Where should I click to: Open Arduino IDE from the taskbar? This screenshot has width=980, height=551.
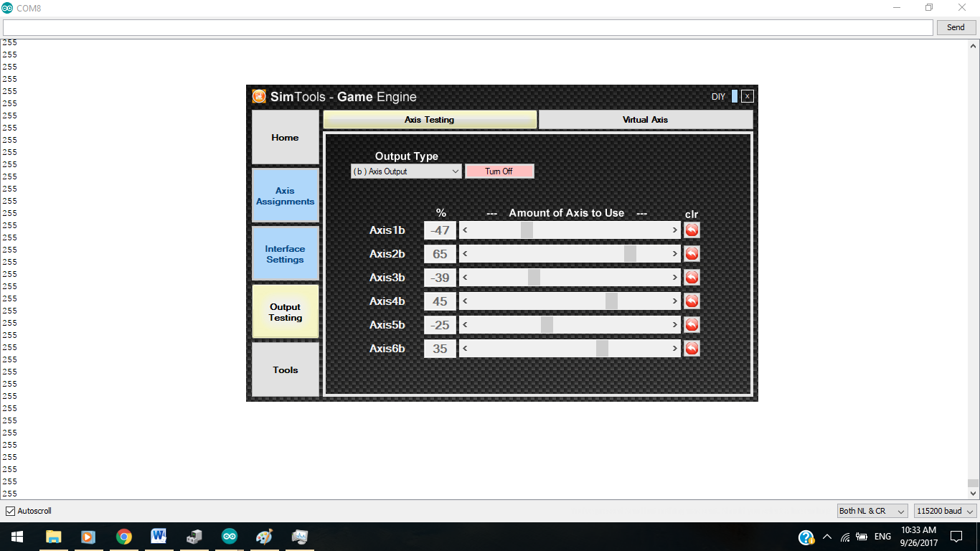point(230,537)
